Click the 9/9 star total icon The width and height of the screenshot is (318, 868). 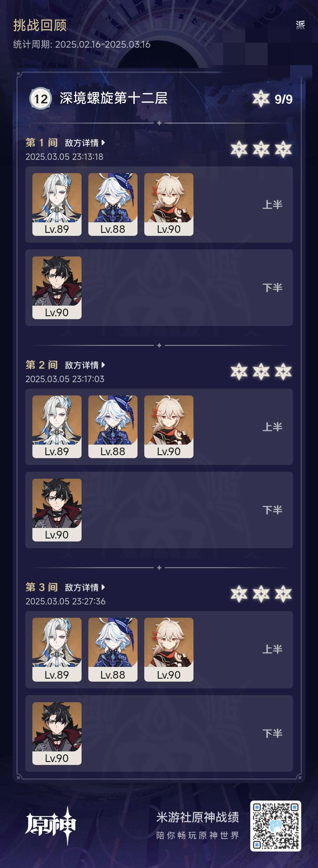pyautogui.click(x=261, y=99)
